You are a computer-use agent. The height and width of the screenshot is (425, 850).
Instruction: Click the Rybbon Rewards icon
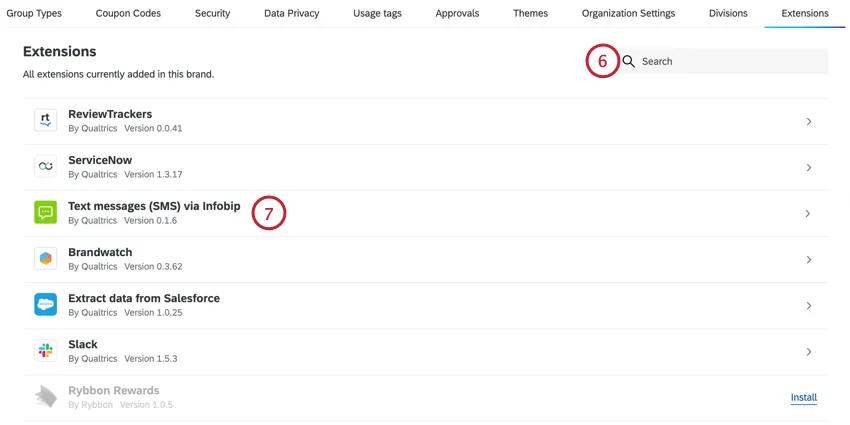coord(45,397)
